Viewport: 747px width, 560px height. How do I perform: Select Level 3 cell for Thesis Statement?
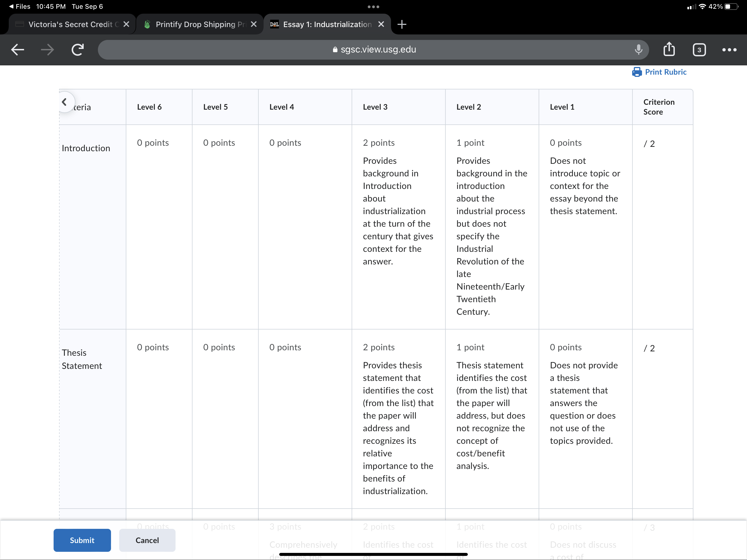click(398, 419)
